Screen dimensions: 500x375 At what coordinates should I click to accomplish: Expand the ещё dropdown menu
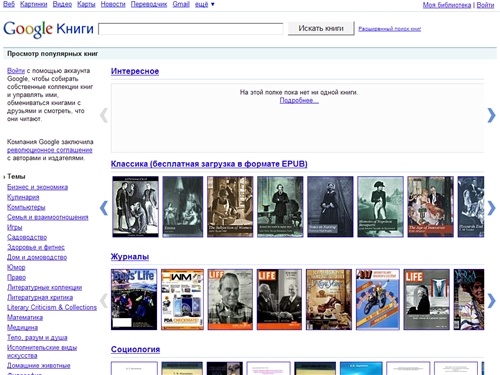pos(205,4)
